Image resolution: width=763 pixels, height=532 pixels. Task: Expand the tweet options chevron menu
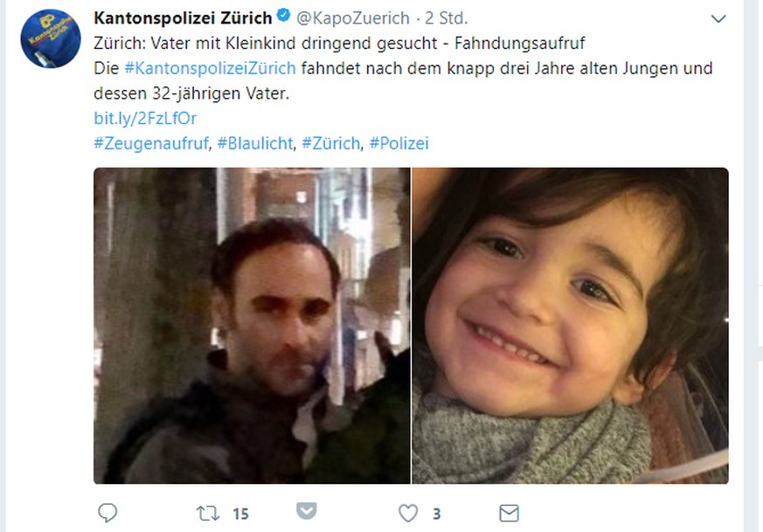(718, 19)
